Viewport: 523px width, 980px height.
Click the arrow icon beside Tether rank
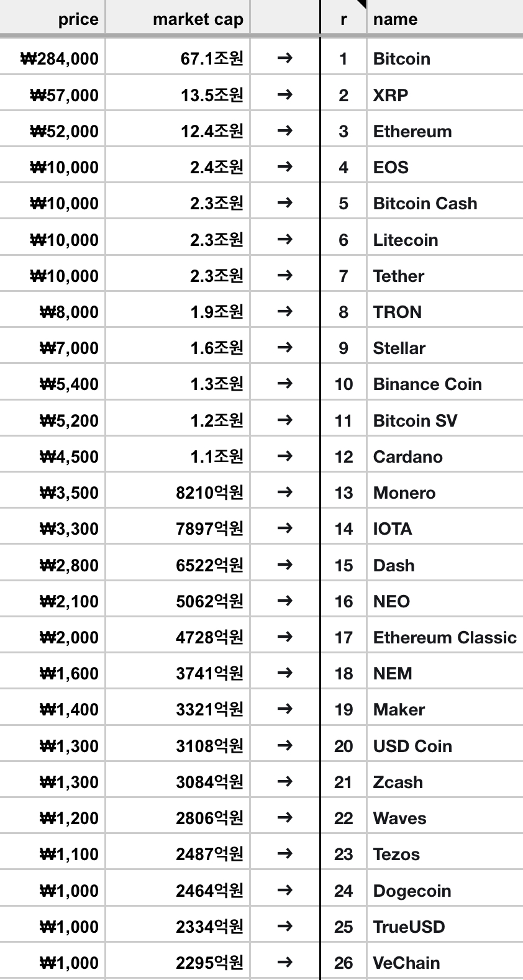285,275
